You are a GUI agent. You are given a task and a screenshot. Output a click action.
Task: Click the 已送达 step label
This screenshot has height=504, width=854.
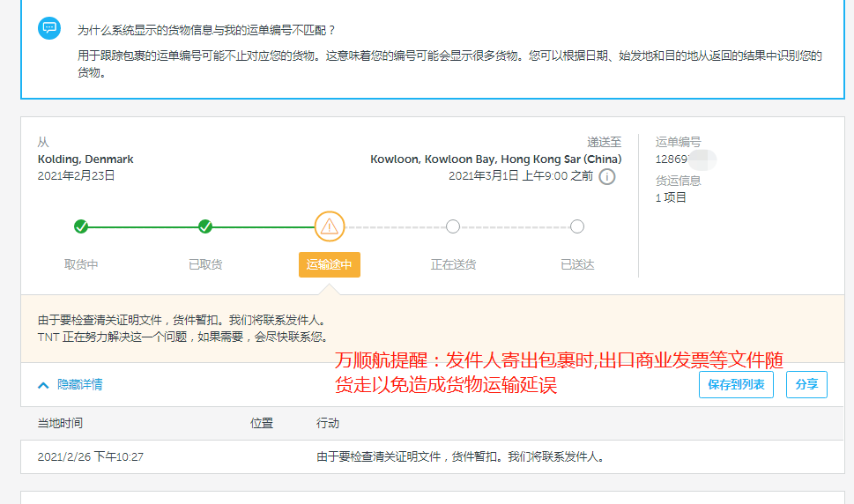577,264
